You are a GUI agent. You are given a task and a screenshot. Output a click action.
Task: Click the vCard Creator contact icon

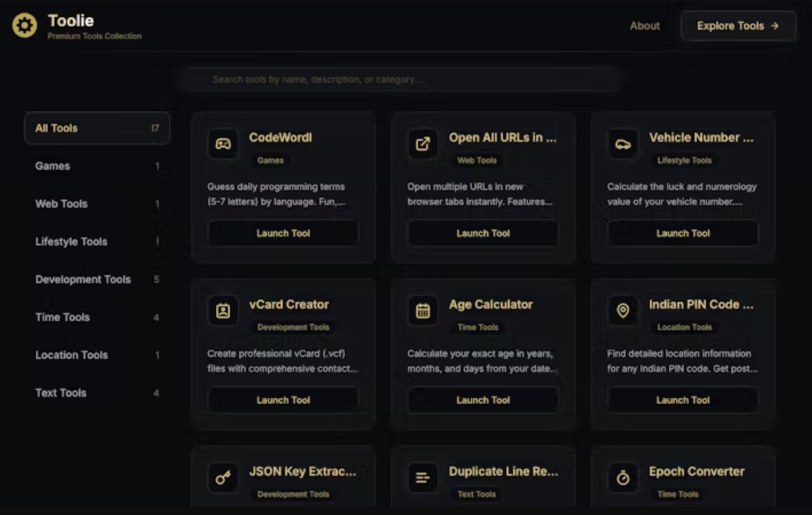pyautogui.click(x=223, y=311)
